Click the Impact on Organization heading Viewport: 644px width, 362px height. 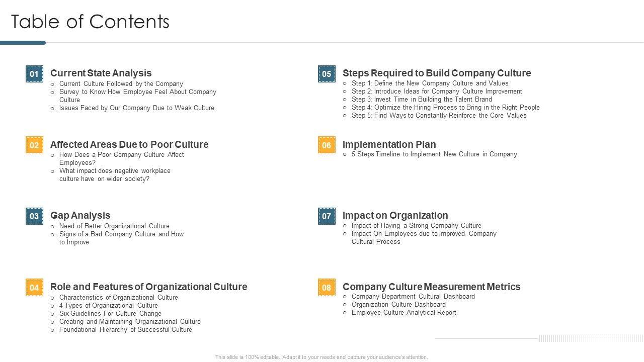(395, 216)
